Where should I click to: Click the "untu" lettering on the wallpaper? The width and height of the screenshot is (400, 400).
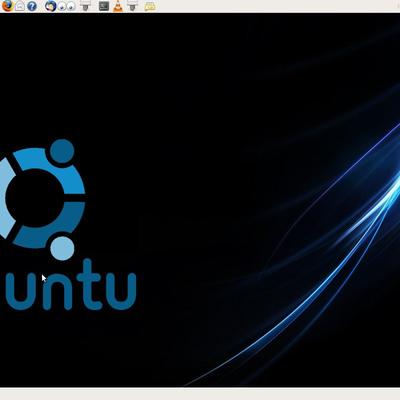point(71,285)
